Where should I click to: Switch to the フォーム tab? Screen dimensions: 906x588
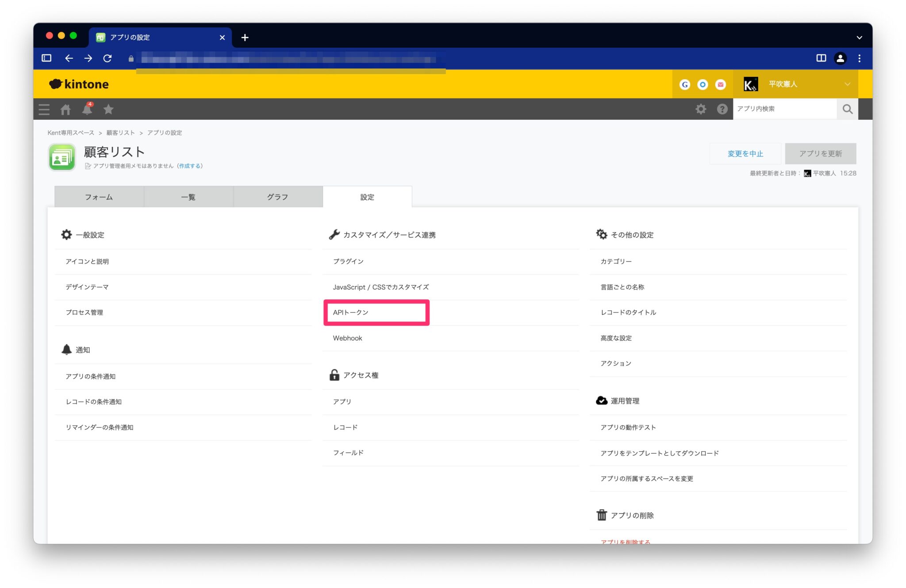pyautogui.click(x=98, y=197)
